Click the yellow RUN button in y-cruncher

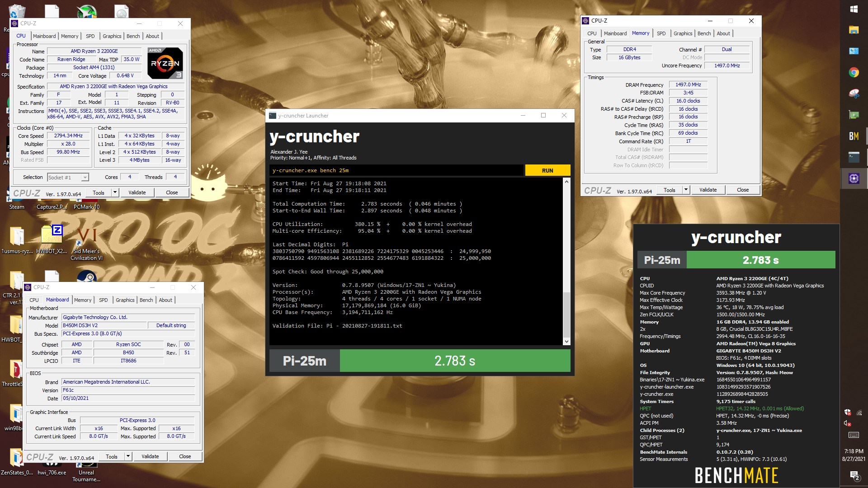coord(547,170)
